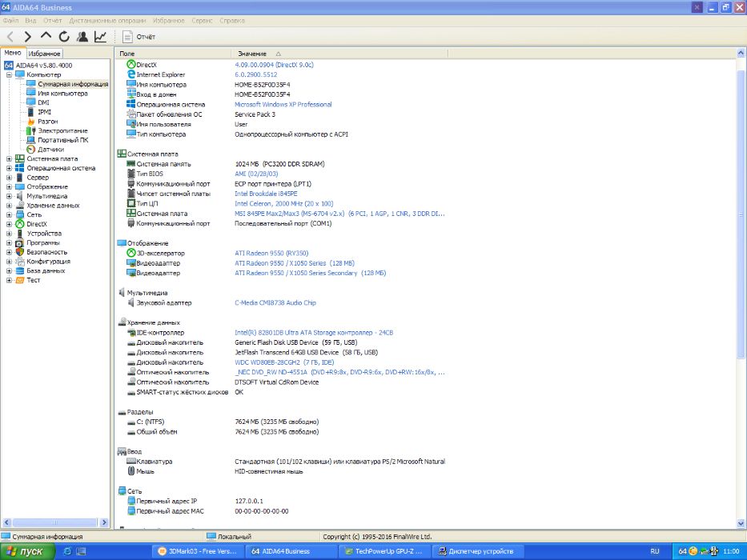
Task: Click the RU language indicator
Action: pos(655,551)
